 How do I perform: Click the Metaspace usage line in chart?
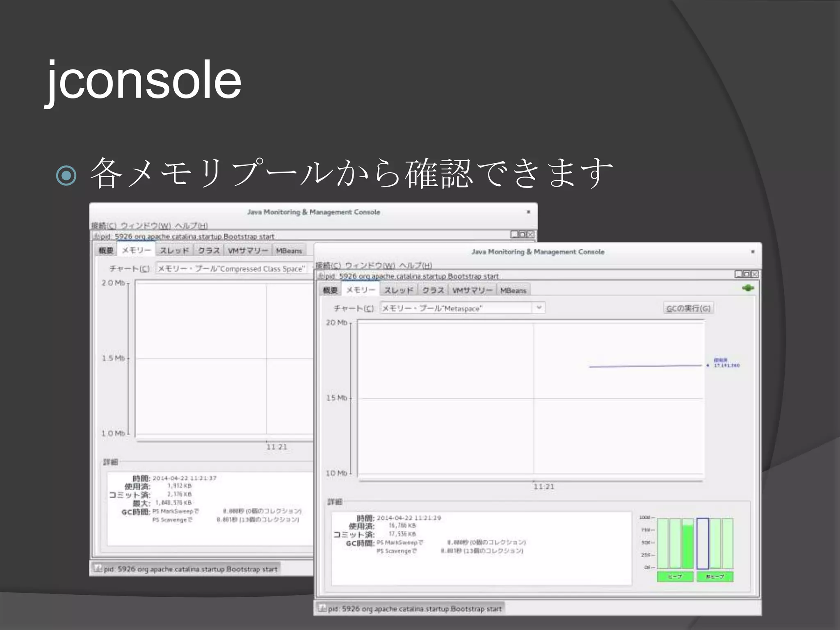tap(646, 366)
